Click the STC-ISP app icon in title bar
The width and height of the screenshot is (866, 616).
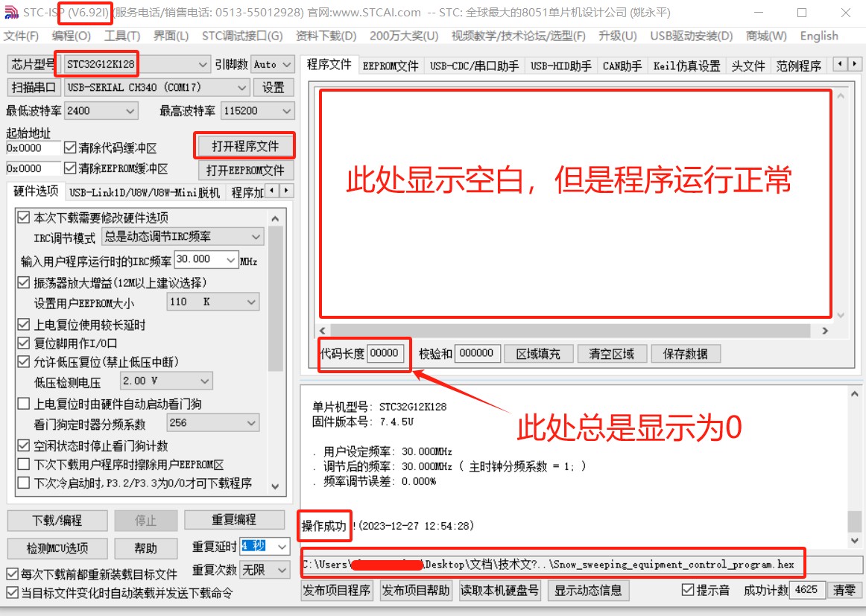tap(11, 12)
